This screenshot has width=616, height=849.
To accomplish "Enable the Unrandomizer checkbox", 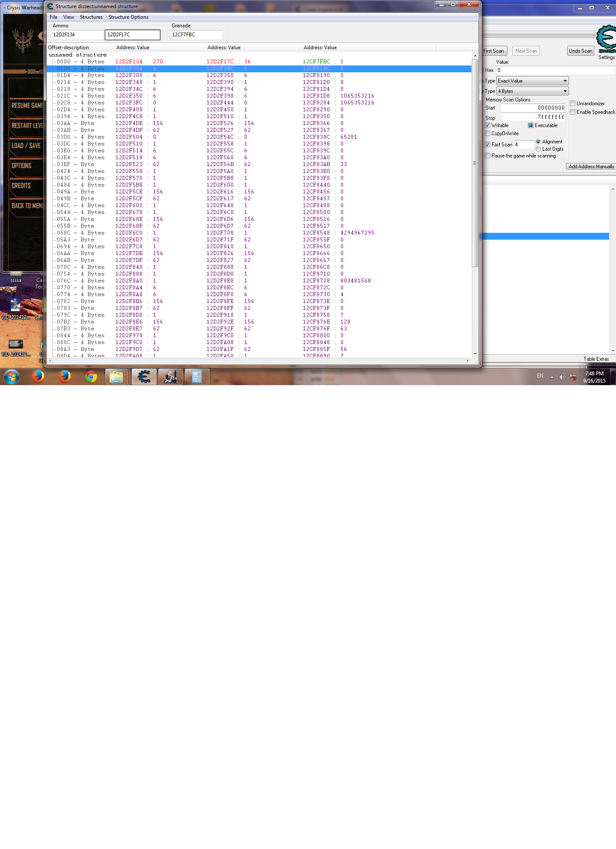I will coord(572,104).
